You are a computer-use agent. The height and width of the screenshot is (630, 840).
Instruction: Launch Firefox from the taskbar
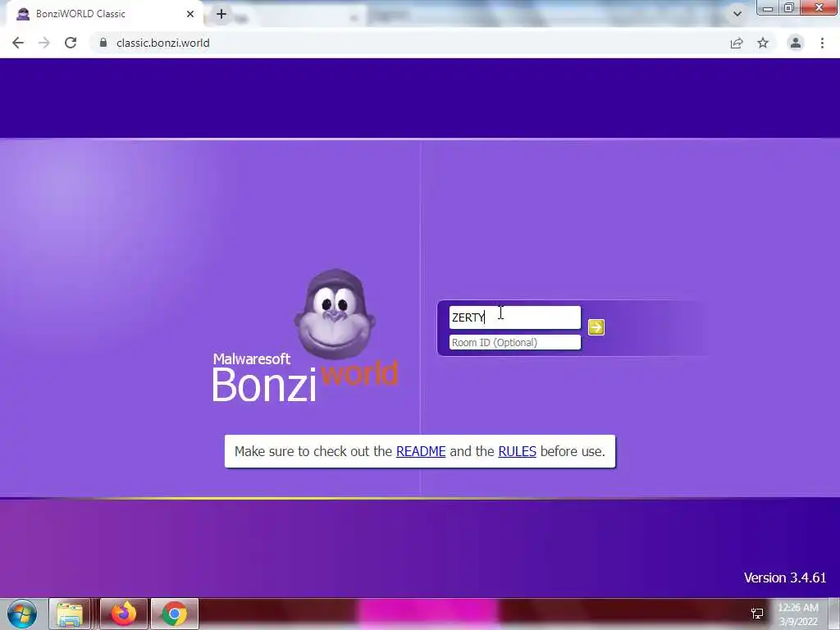123,614
